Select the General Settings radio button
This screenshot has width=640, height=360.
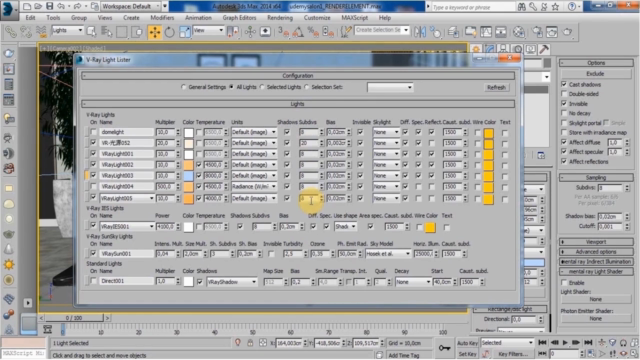pyautogui.click(x=184, y=87)
